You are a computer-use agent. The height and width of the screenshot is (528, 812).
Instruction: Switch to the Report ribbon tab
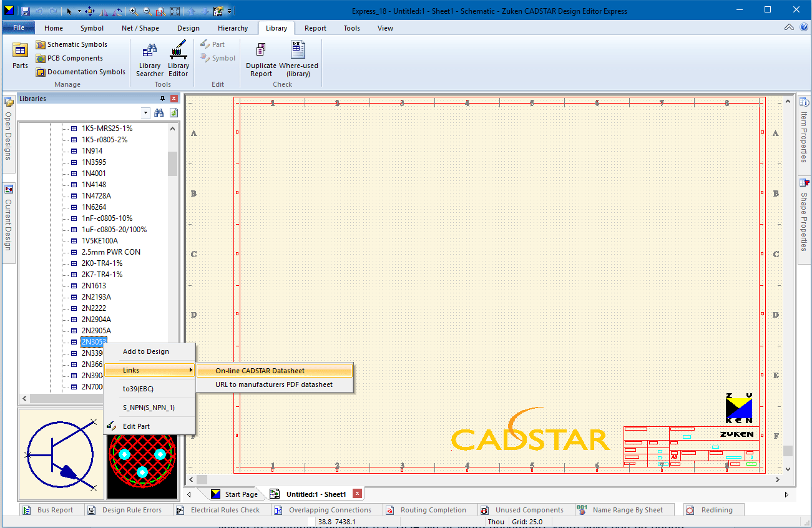316,28
